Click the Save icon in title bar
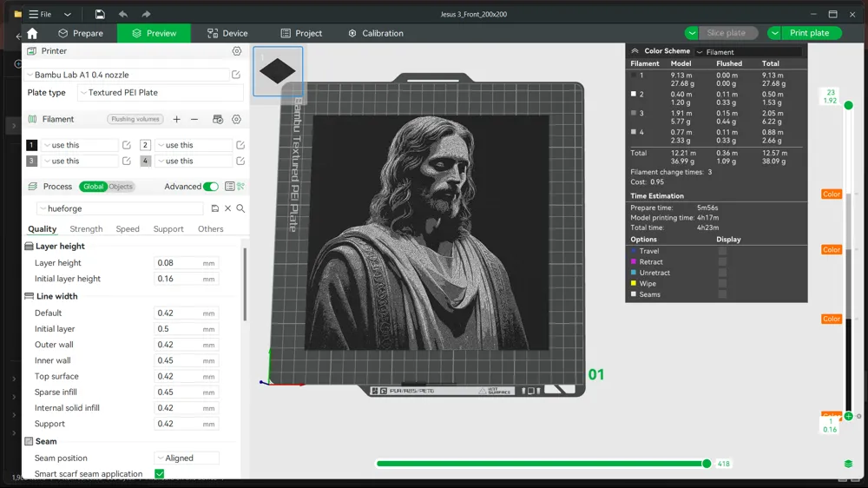This screenshot has height=488, width=868. pos(100,14)
